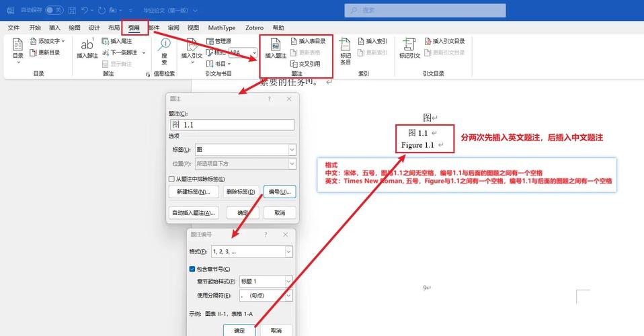The image size is (644, 336).
Task: Open the 脚注 group dialog launcher
Action: pyautogui.click(x=147, y=75)
